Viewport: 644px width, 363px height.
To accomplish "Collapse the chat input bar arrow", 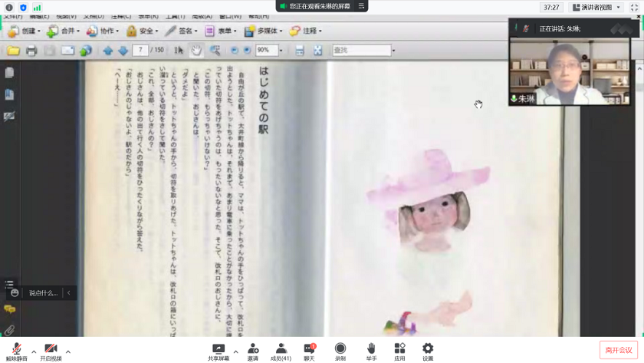I will pos(68,292).
